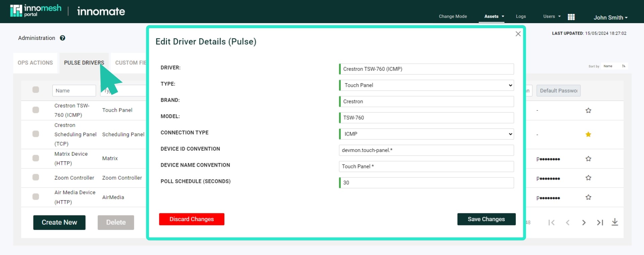Edit the DEVICE NAME CONVENTION field
Image resolution: width=644 pixels, height=255 pixels.
tap(426, 166)
